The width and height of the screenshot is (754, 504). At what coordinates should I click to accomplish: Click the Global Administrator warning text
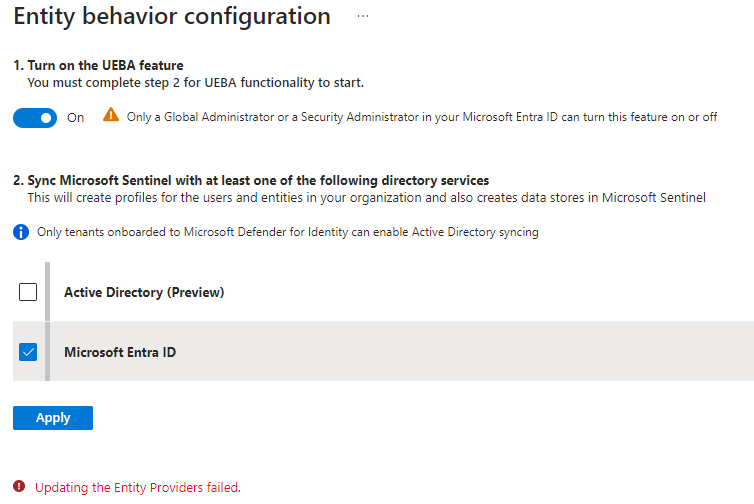pyautogui.click(x=422, y=117)
